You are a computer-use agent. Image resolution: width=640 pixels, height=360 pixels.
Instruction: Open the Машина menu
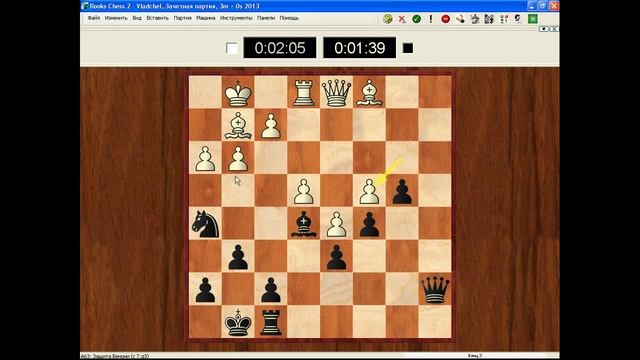tap(206, 18)
